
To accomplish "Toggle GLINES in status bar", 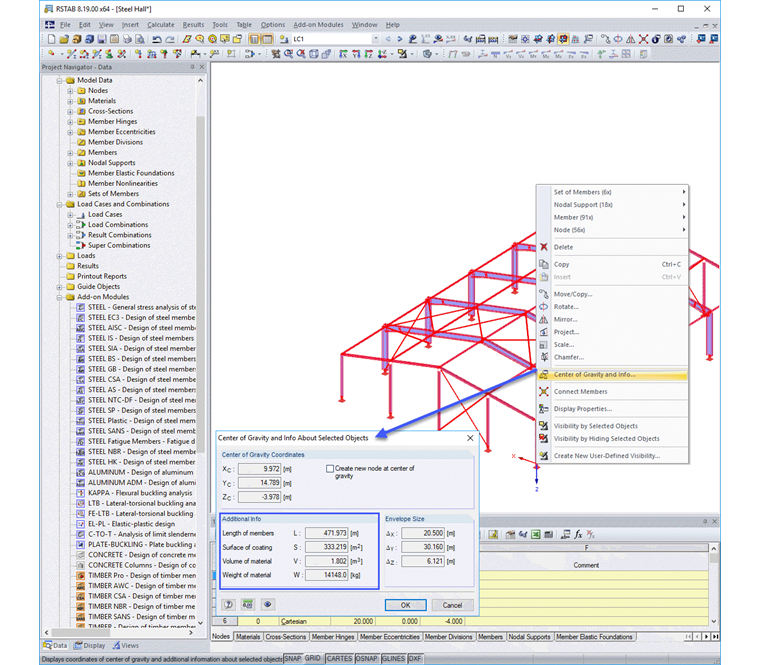I will coord(393,658).
